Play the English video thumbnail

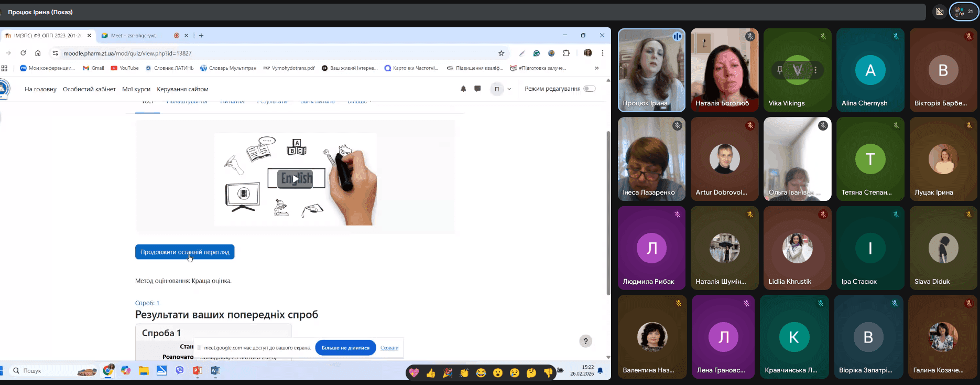[x=296, y=179]
